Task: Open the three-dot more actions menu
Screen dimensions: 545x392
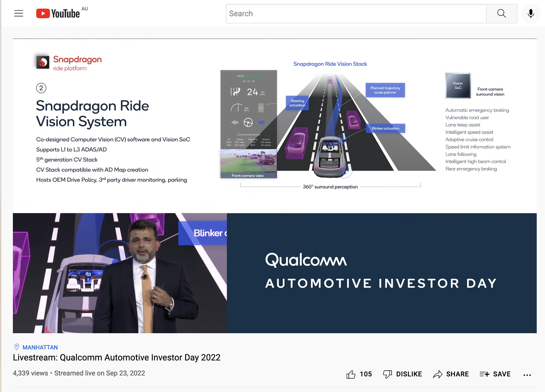Action: point(527,375)
